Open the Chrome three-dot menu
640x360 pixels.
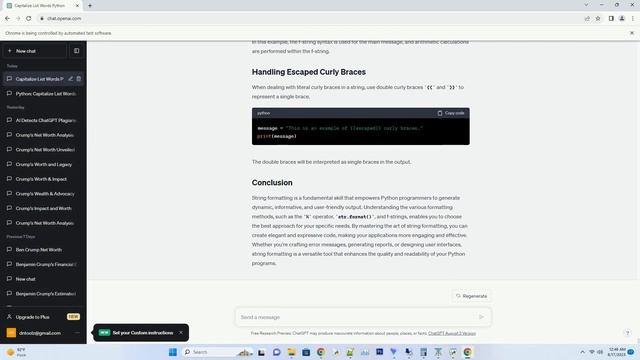tap(633, 18)
